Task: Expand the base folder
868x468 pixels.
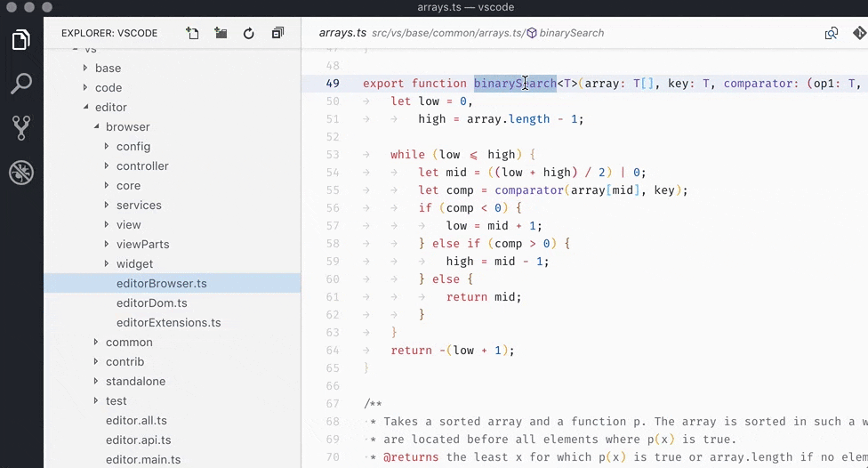Action: 108,68
